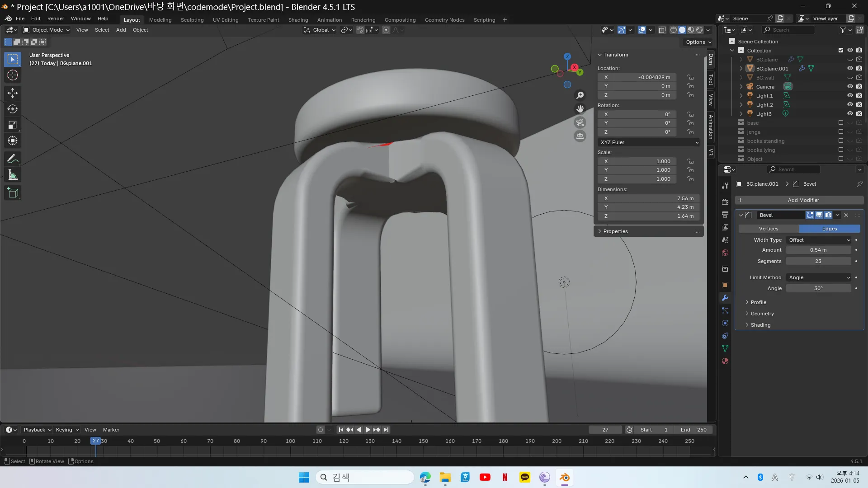Click the Segments value slider
The height and width of the screenshot is (488, 868).
coord(818,261)
